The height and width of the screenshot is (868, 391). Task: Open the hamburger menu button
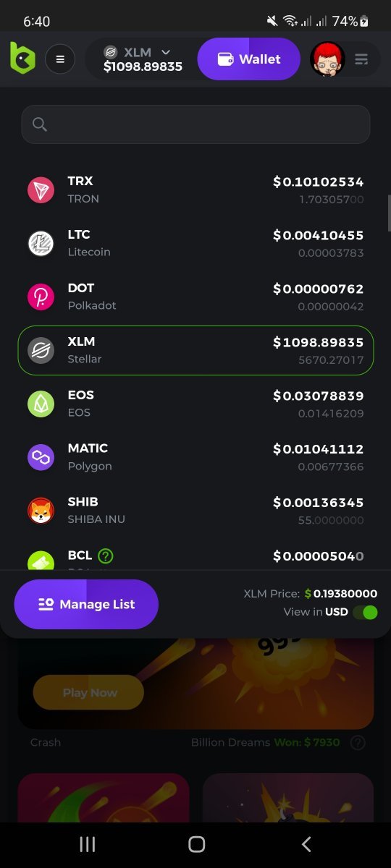tap(60, 59)
